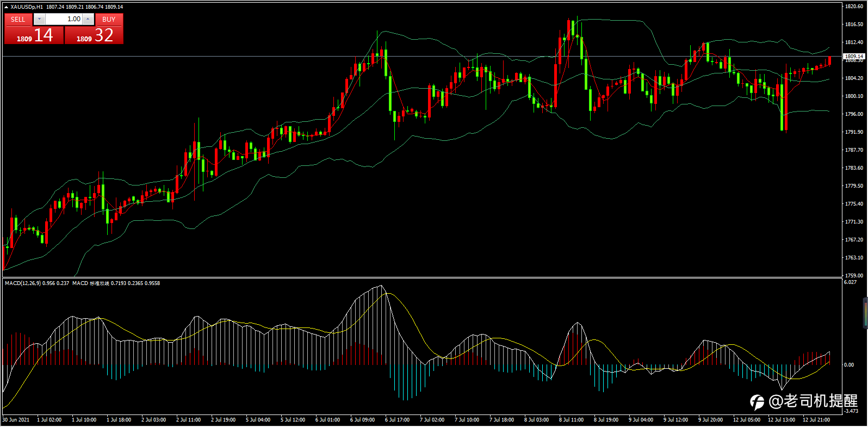This screenshot has width=868, height=427.
Task: Click the 9 Jul 20:00 time label
Action: pos(710,420)
